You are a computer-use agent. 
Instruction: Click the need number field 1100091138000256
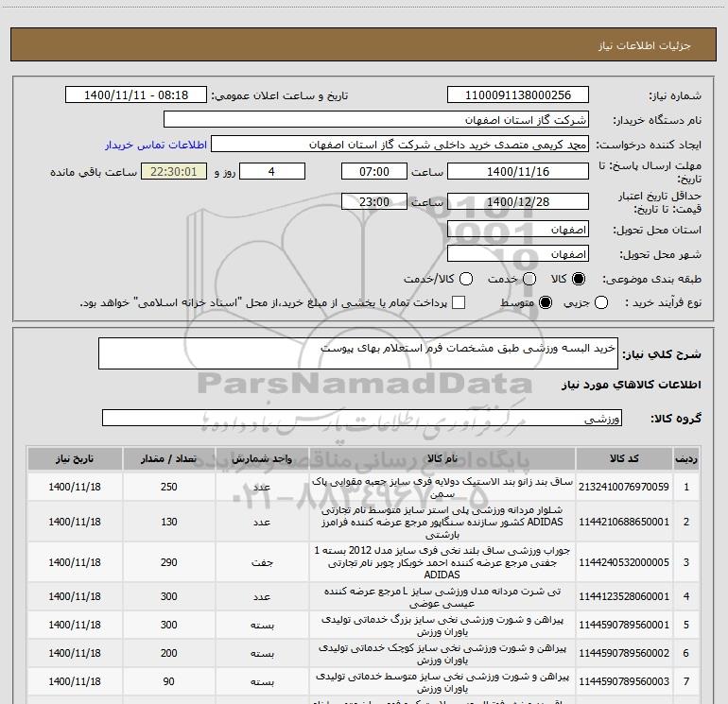[518, 95]
